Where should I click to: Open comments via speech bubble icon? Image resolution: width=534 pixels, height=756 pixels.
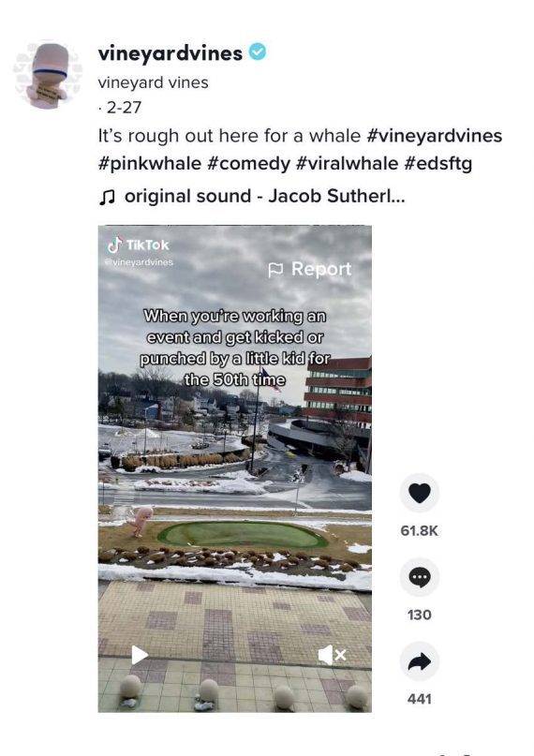tap(420, 577)
